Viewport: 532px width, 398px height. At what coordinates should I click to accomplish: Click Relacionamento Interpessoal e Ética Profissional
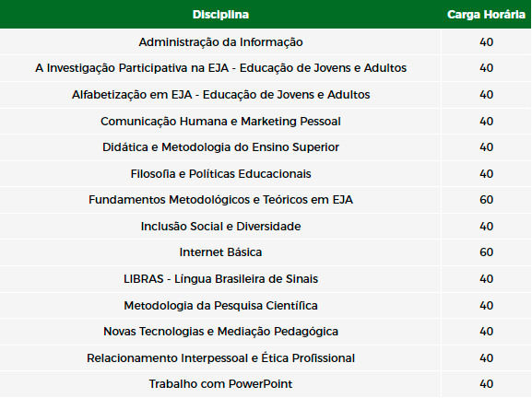[x=220, y=358]
